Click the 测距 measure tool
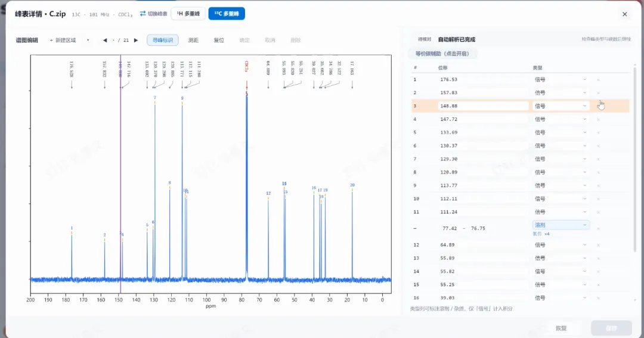This screenshot has height=338, width=644. (193, 41)
